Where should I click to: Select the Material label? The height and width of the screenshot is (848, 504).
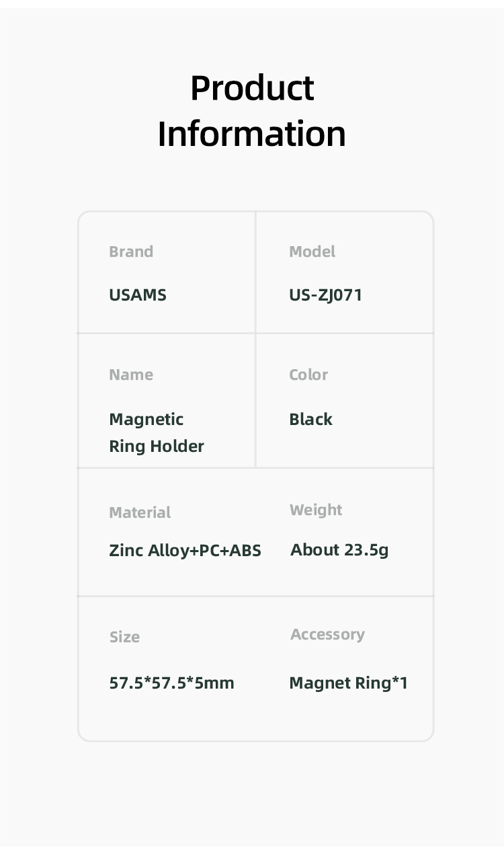coord(140,512)
